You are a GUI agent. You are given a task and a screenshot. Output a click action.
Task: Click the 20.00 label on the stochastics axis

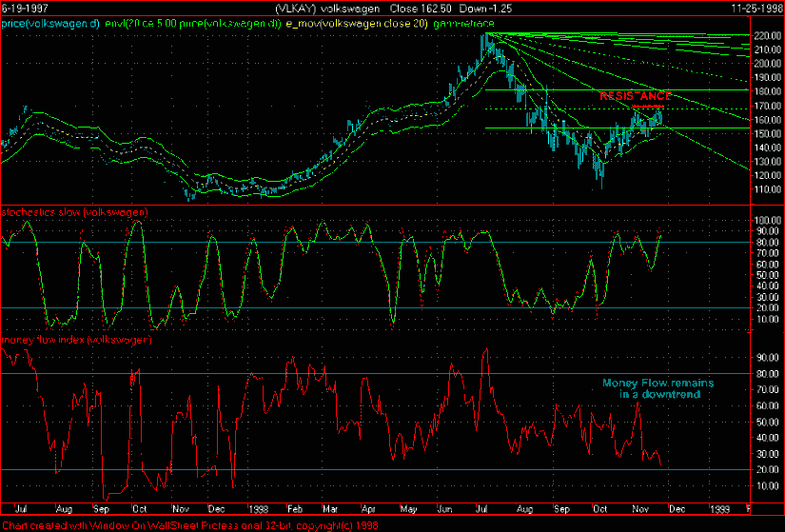(769, 308)
